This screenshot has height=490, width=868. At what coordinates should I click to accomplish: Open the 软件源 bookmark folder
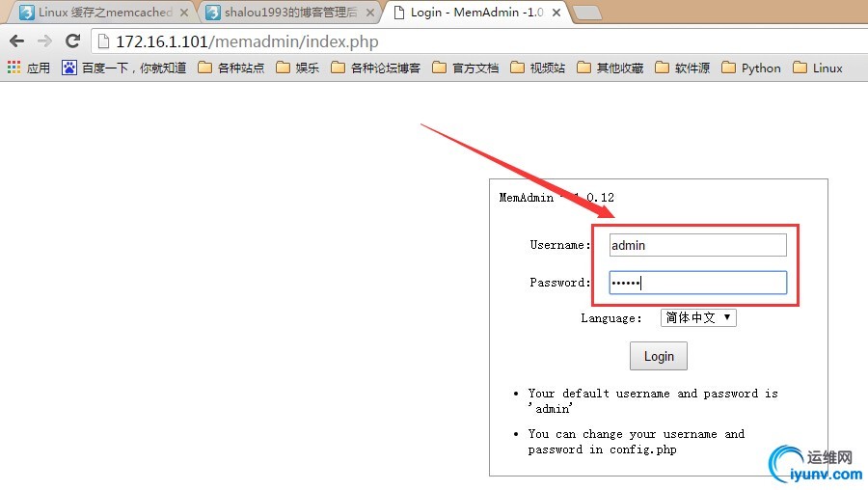(683, 68)
